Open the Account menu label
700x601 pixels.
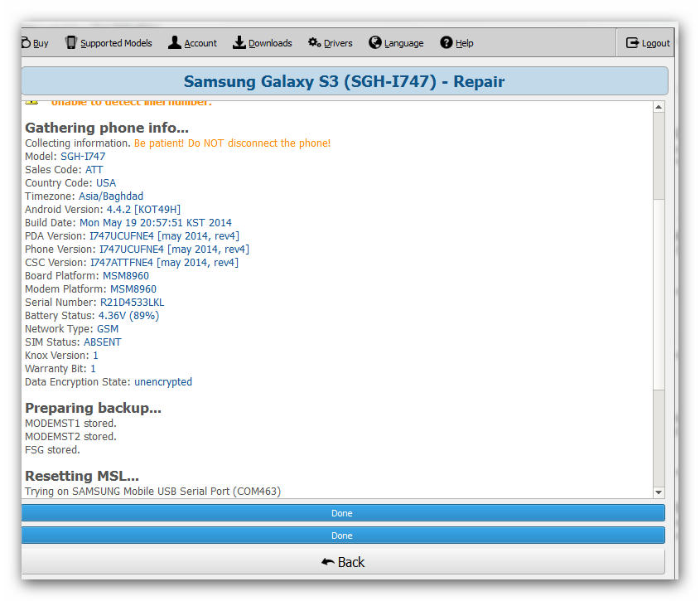pyautogui.click(x=200, y=43)
